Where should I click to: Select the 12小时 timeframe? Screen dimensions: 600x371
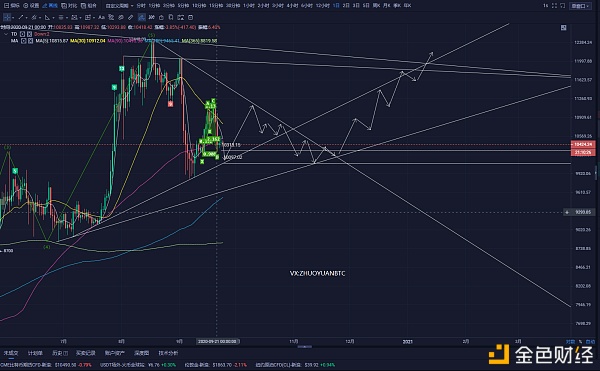click(323, 6)
